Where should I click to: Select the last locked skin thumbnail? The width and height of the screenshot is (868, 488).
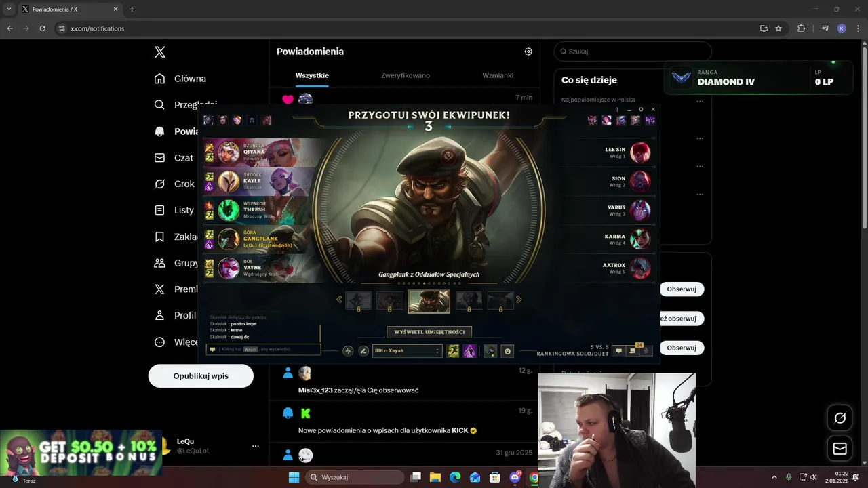pyautogui.click(x=500, y=301)
